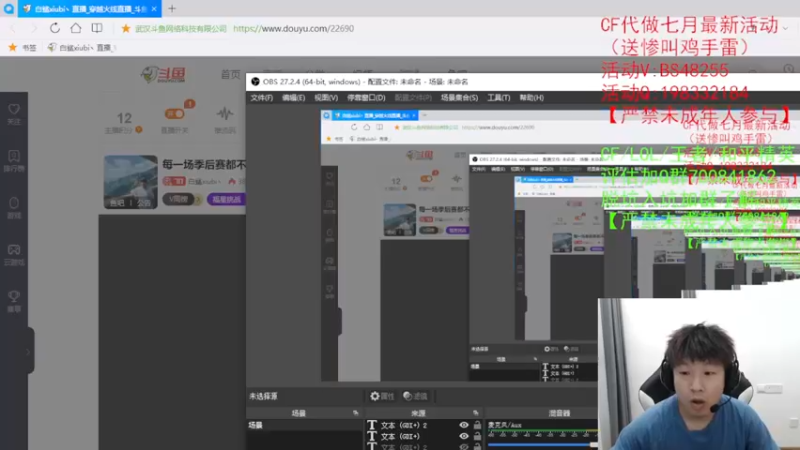Close the 白鲨xiubi 直播 browser tab
The height and width of the screenshot is (450, 800).
(x=154, y=9)
